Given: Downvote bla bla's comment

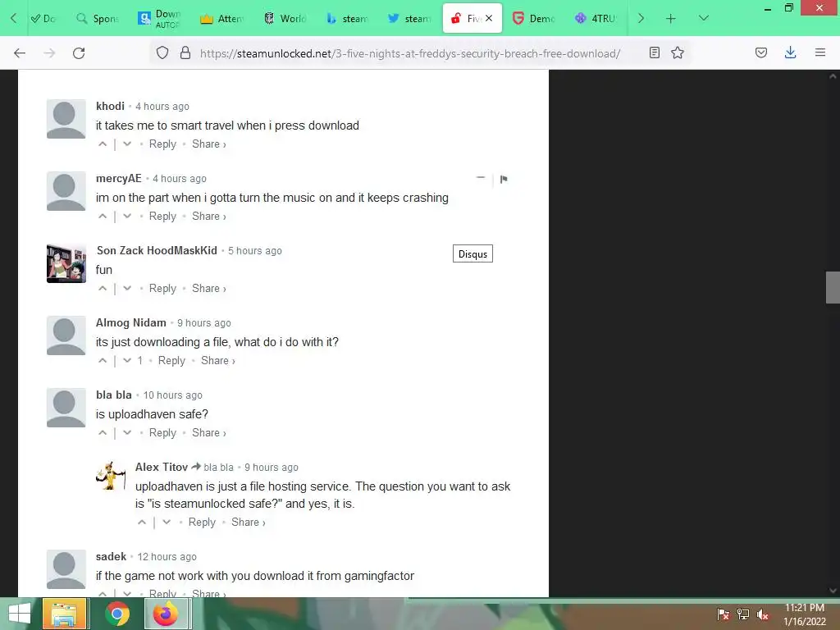Looking at the screenshot, I should [127, 433].
